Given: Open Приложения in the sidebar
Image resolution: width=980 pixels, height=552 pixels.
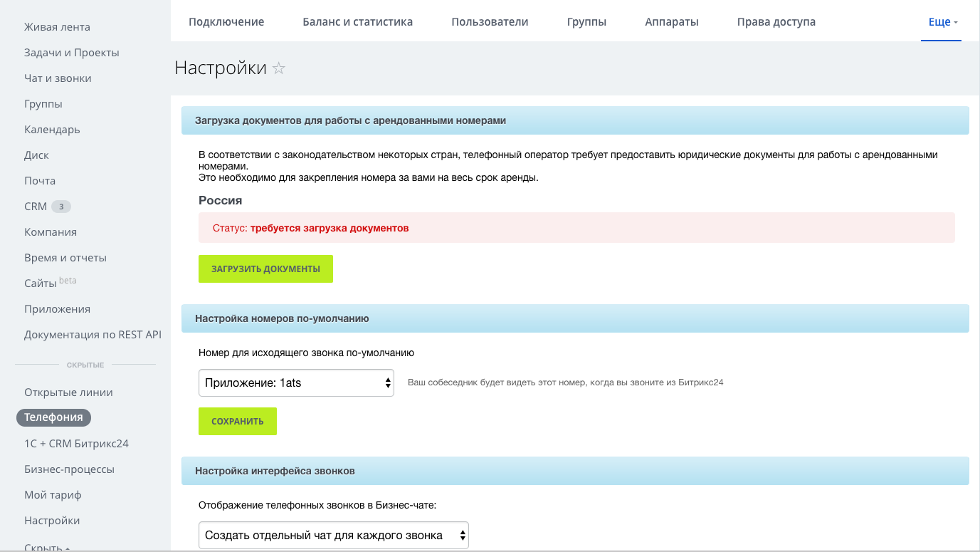Looking at the screenshot, I should [x=57, y=309].
